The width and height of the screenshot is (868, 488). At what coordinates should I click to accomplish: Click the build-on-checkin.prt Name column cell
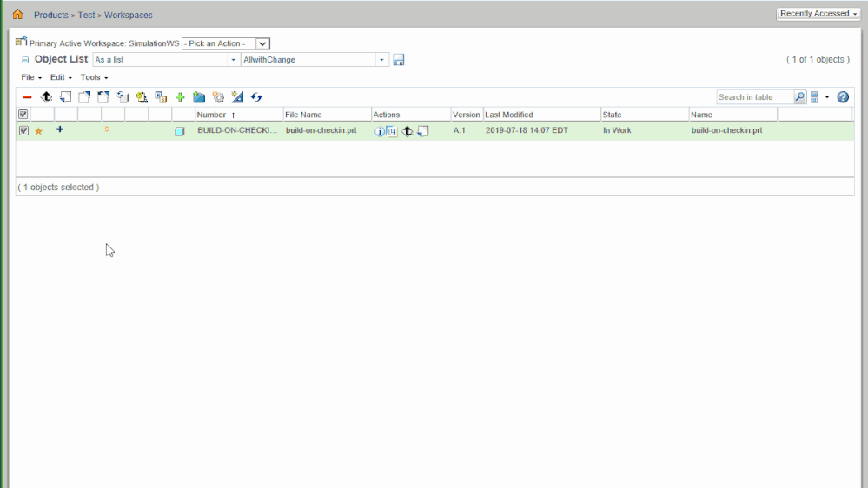pos(727,130)
